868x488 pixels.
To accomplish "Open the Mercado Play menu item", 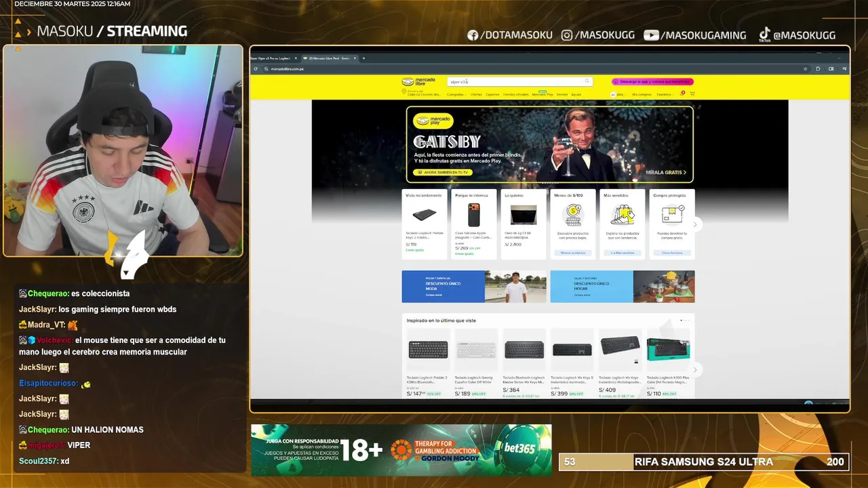I will pos(542,94).
